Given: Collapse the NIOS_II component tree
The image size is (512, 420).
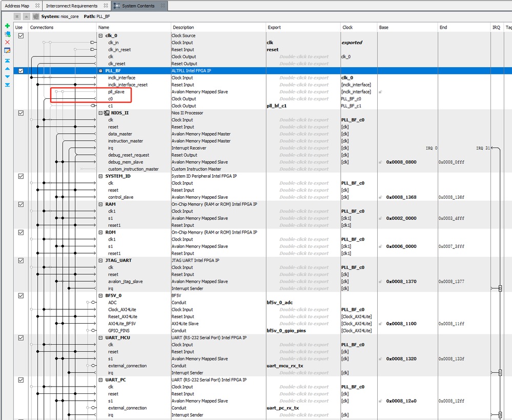Looking at the screenshot, I should 100,113.
